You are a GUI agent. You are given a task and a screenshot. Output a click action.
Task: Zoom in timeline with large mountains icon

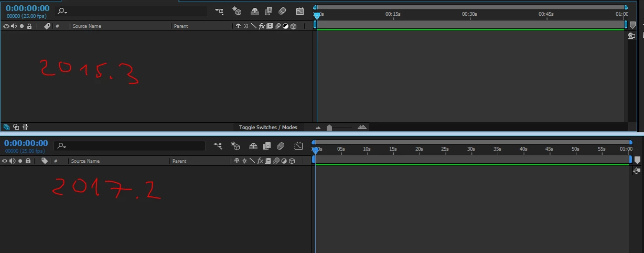point(362,127)
